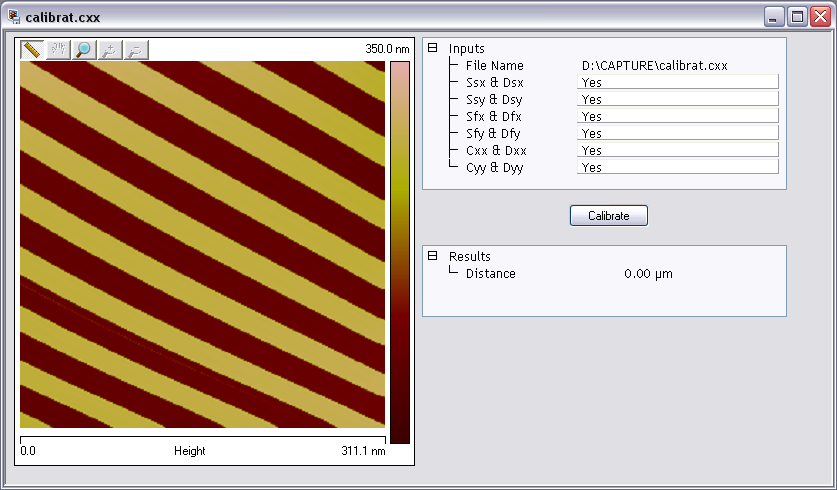The image size is (837, 490).
Task: Select the Cyy & Dyy label
Action: coord(494,168)
